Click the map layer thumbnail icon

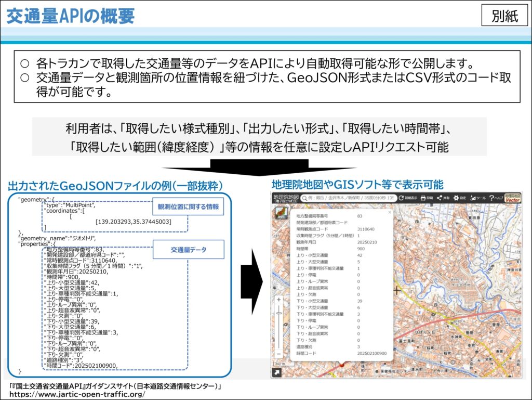pyautogui.click(x=280, y=213)
